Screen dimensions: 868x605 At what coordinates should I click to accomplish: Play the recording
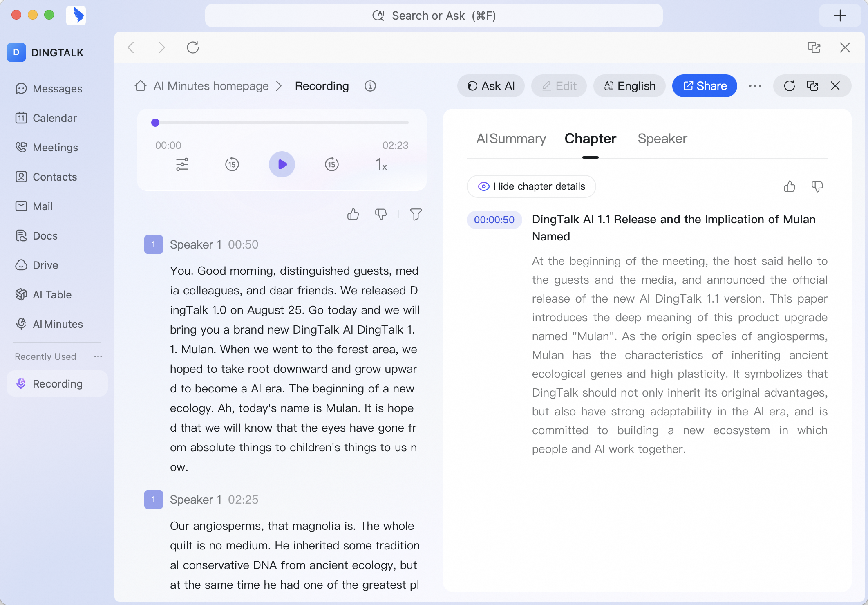[x=282, y=164]
